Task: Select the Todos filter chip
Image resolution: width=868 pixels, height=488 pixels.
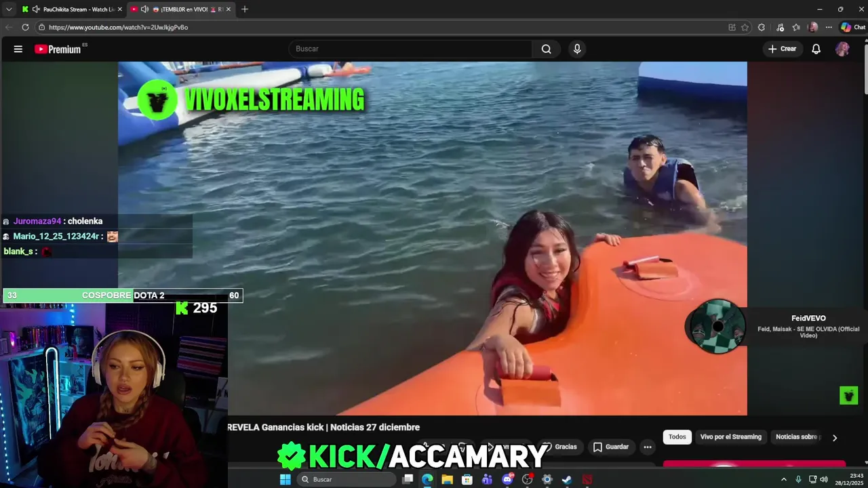Action: click(x=677, y=437)
